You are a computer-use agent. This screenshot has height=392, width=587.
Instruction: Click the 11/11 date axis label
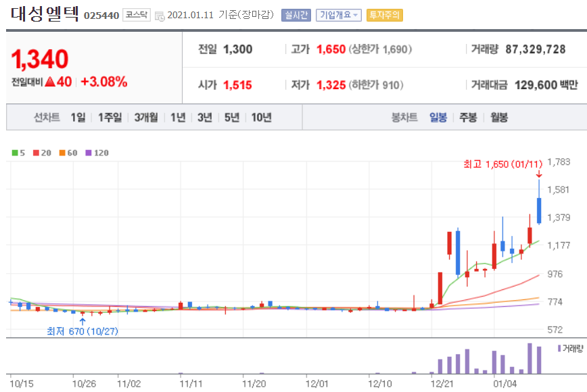click(x=191, y=384)
